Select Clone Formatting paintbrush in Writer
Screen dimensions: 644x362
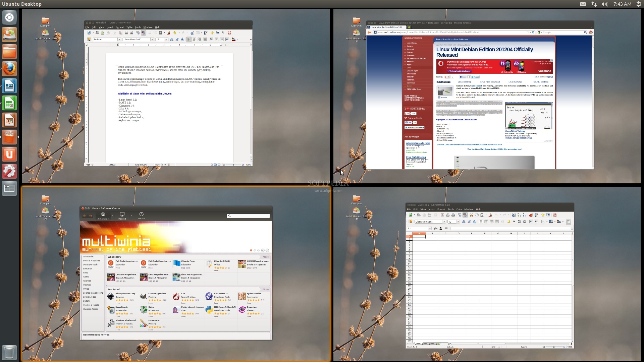169,33
